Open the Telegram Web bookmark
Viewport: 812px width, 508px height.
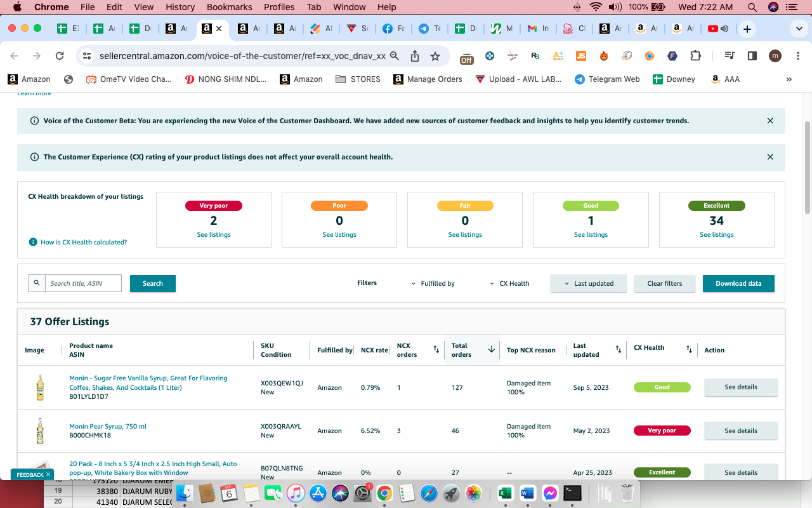[606, 79]
